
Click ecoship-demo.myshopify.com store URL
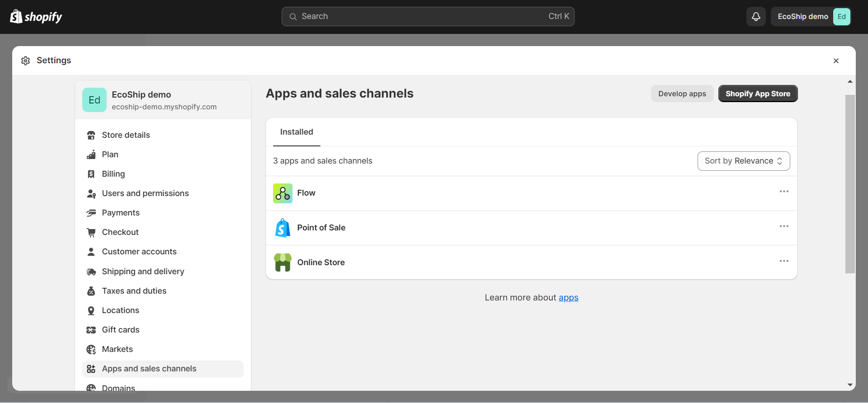click(x=164, y=107)
